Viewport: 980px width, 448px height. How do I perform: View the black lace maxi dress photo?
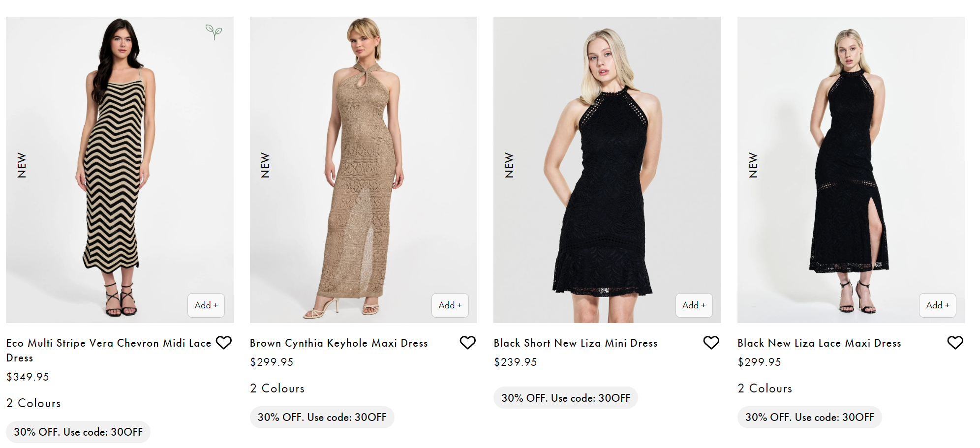pos(851,170)
